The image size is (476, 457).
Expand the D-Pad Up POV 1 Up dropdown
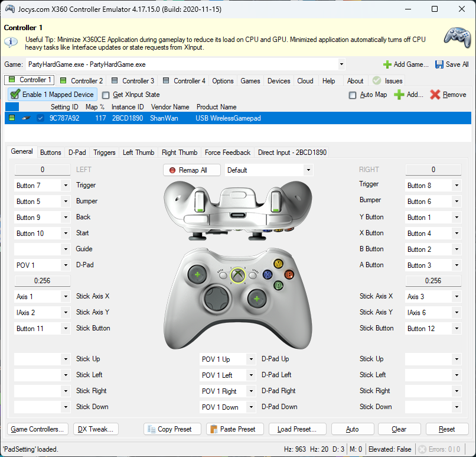251,359
